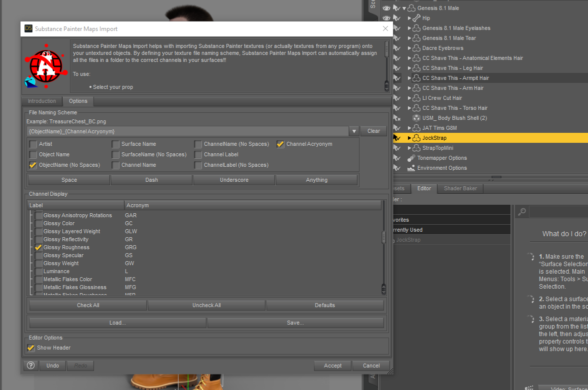Toggle selectability arrow for Hip row
Image resolution: width=588 pixels, height=390 pixels.
[397, 18]
